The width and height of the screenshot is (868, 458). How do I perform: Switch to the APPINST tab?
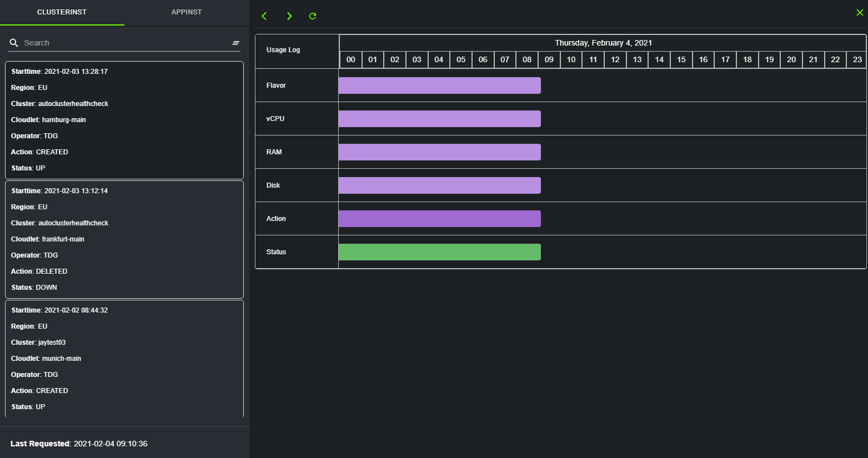187,12
